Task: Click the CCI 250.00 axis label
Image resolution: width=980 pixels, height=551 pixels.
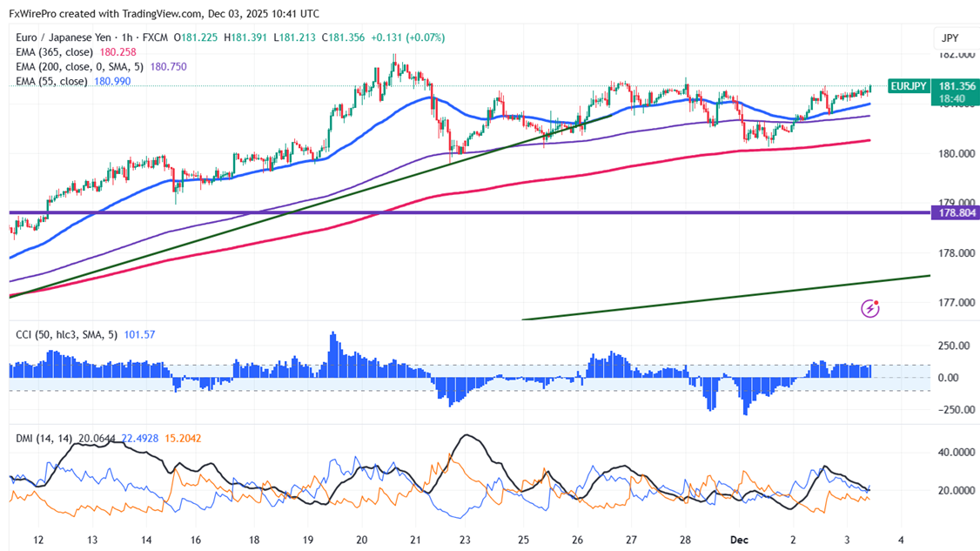Action: [955, 346]
